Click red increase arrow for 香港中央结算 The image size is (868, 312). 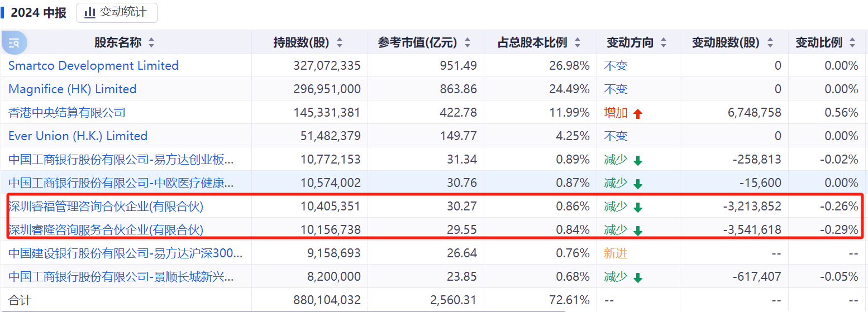coord(638,113)
